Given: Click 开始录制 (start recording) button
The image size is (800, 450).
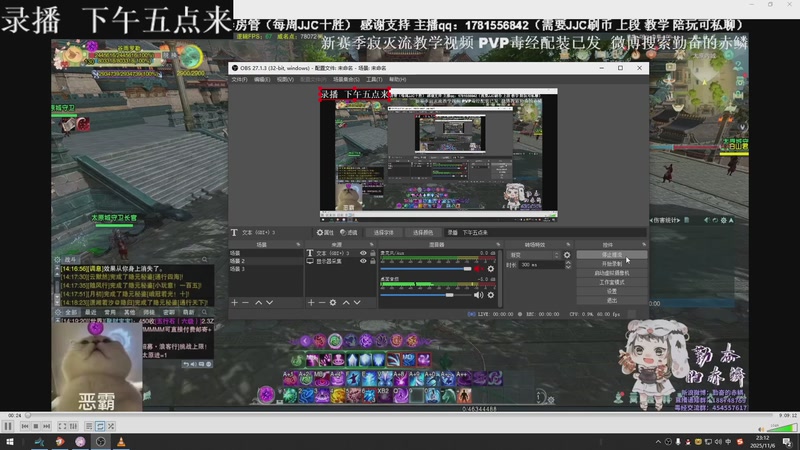Looking at the screenshot, I should tap(612, 264).
